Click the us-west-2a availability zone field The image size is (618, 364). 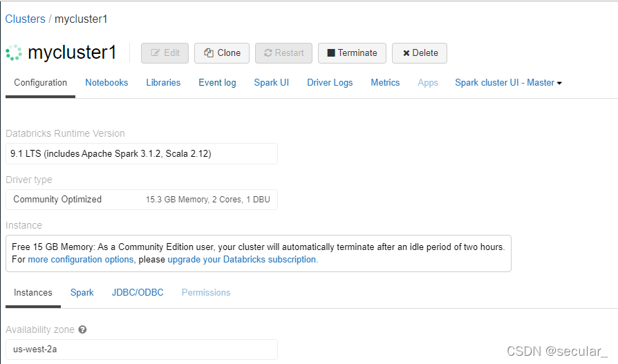(x=142, y=349)
